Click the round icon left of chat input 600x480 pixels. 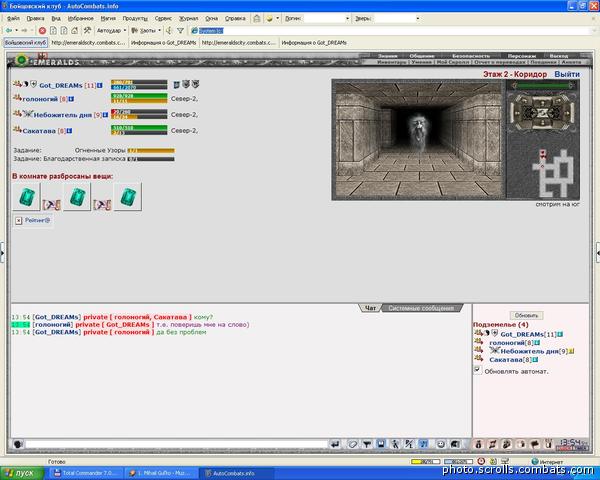18,444
